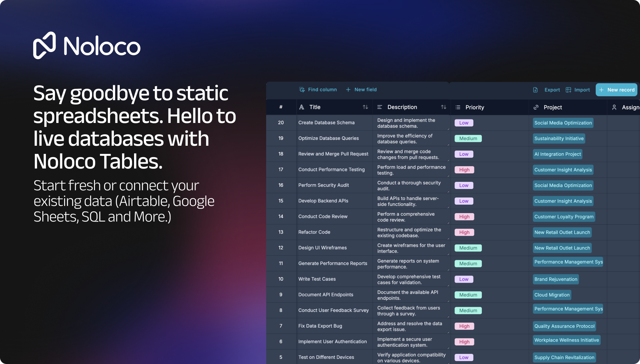Select row 20, Create Database Schema
This screenshot has height=364, width=640.
[x=281, y=123]
